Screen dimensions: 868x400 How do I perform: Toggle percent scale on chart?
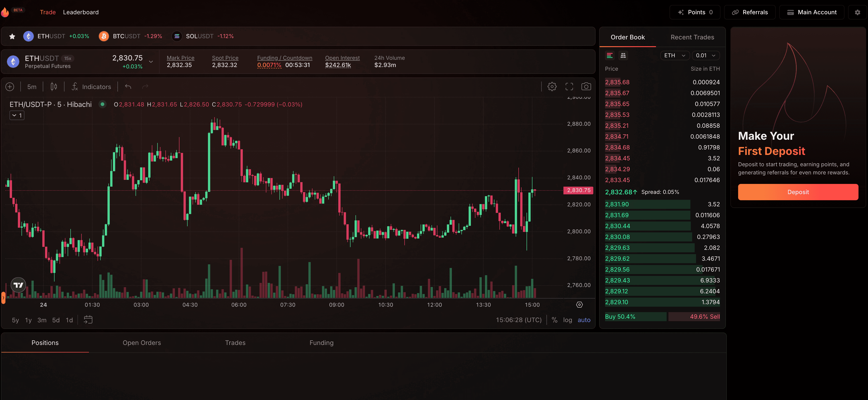(x=554, y=320)
